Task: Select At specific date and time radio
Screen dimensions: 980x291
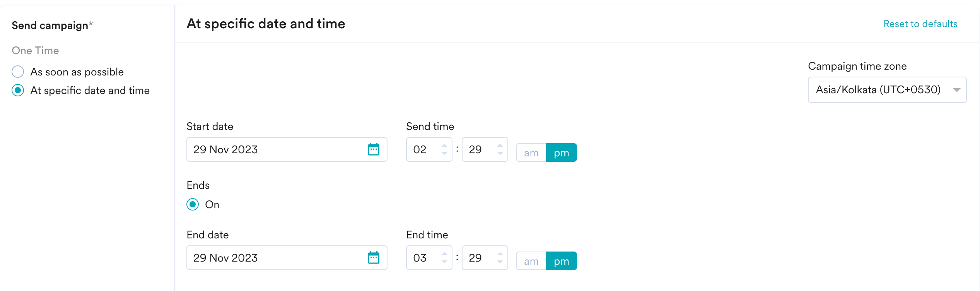Action: coord(18,90)
